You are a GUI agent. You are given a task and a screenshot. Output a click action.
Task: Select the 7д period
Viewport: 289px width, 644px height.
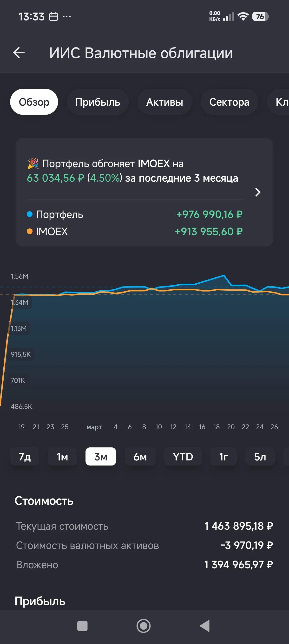[x=25, y=457]
